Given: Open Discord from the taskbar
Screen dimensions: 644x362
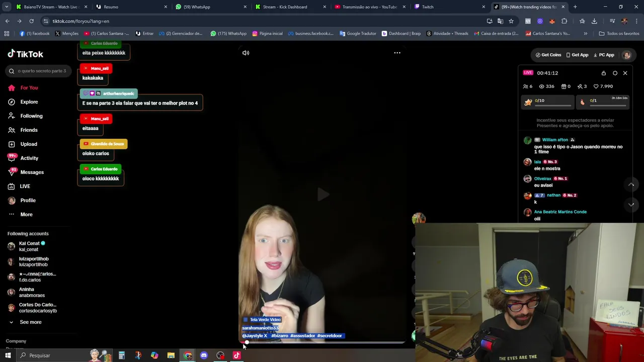Looking at the screenshot, I should 204,355.
